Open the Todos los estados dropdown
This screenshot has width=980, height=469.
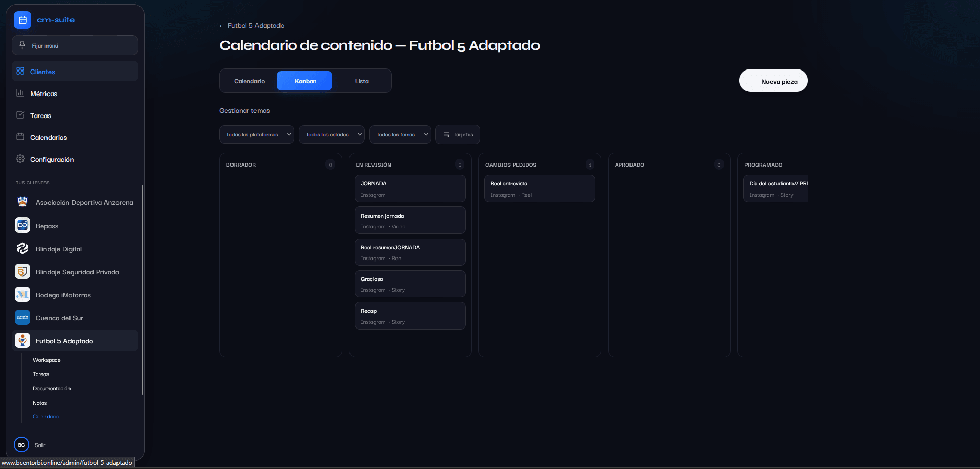pyautogui.click(x=332, y=134)
